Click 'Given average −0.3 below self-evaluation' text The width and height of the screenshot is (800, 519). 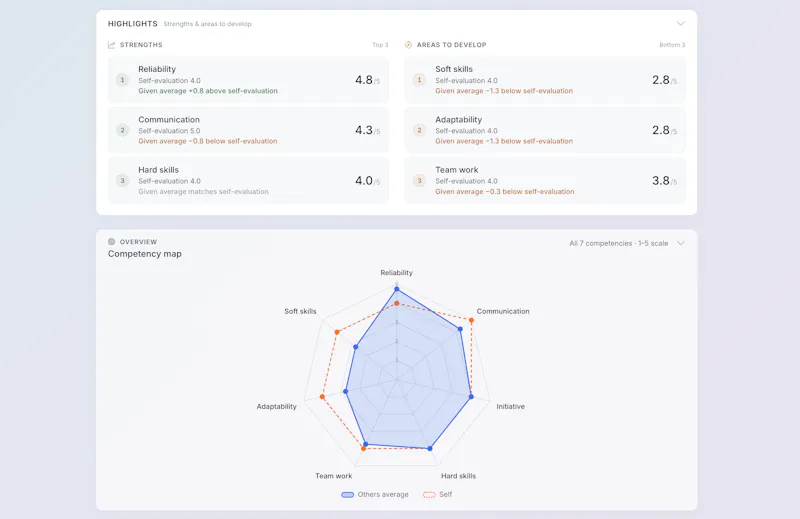505,191
